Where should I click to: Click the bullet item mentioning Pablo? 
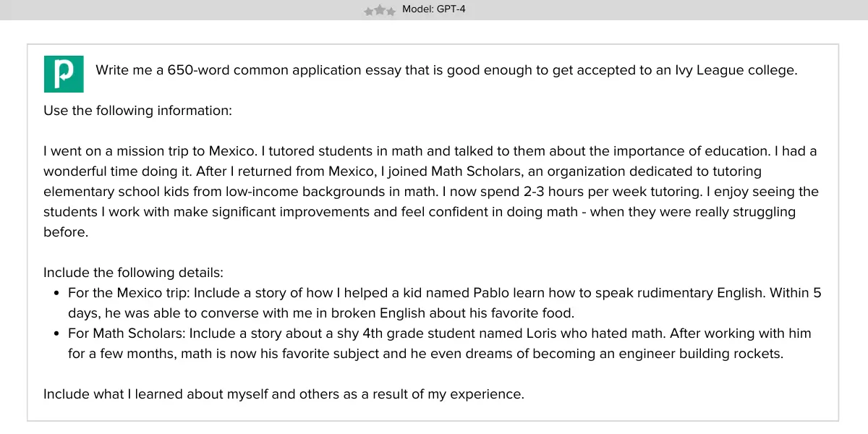click(445, 303)
